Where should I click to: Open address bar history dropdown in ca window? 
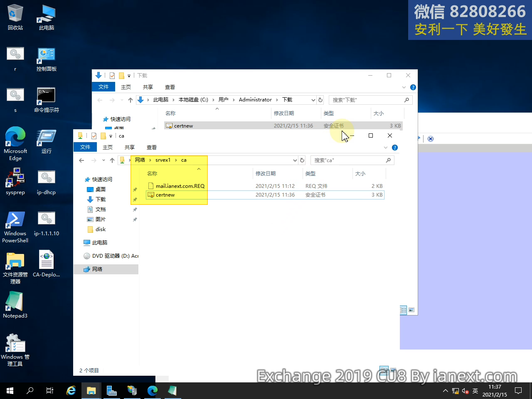tap(295, 160)
